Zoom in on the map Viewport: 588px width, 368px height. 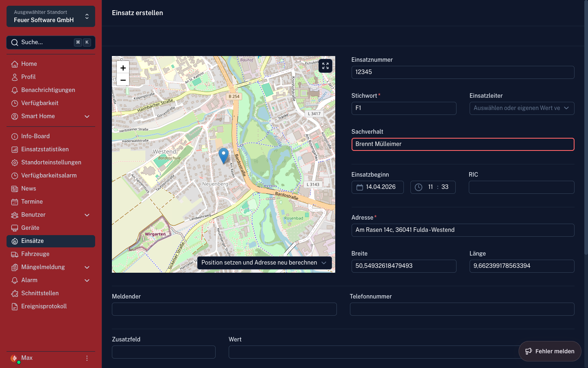pyautogui.click(x=123, y=68)
